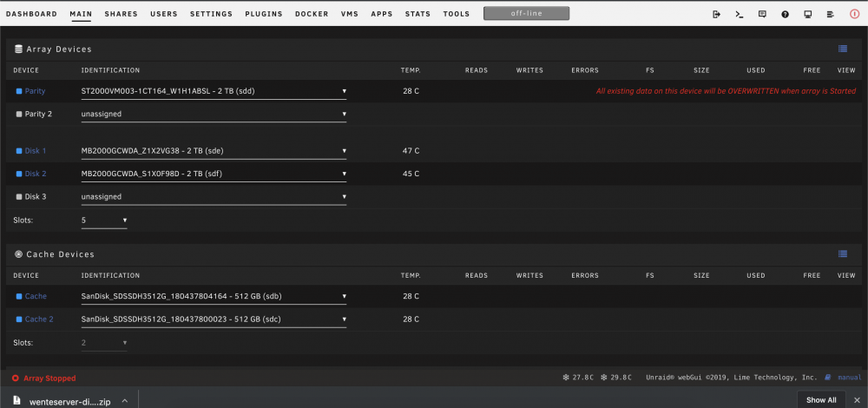Open the terminal icon in top bar
This screenshot has height=408, width=868.
739,15
